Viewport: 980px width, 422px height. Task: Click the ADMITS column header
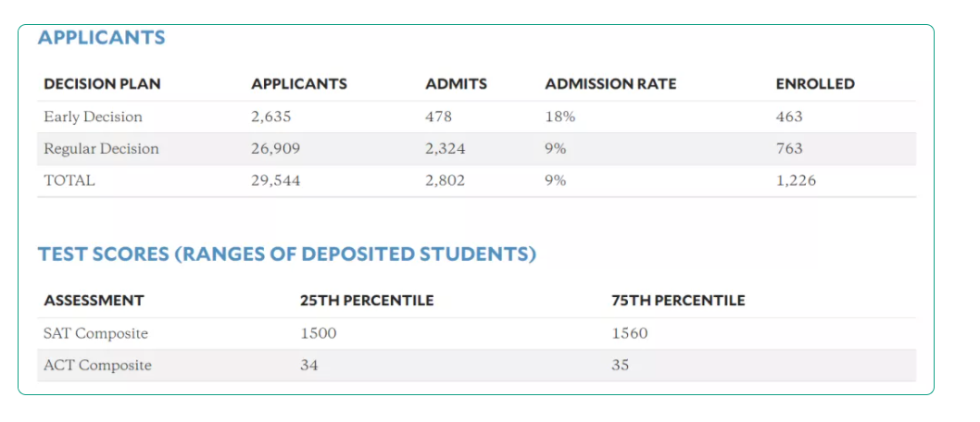pos(457,83)
